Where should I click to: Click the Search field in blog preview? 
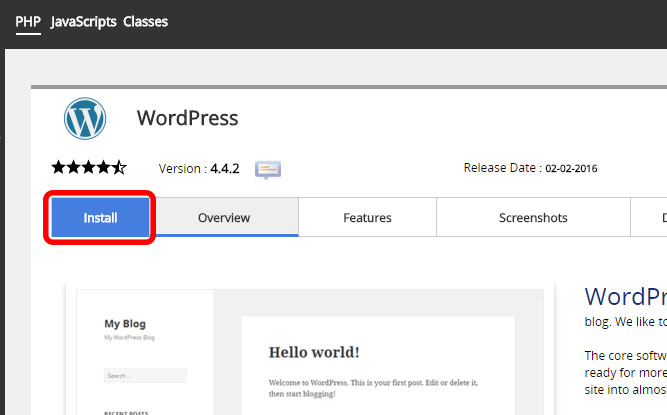pos(145,375)
